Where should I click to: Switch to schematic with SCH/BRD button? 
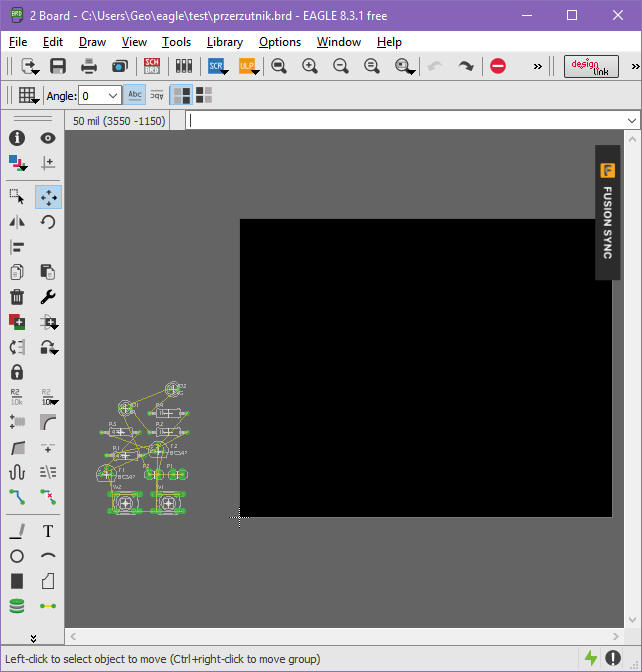pyautogui.click(x=152, y=66)
